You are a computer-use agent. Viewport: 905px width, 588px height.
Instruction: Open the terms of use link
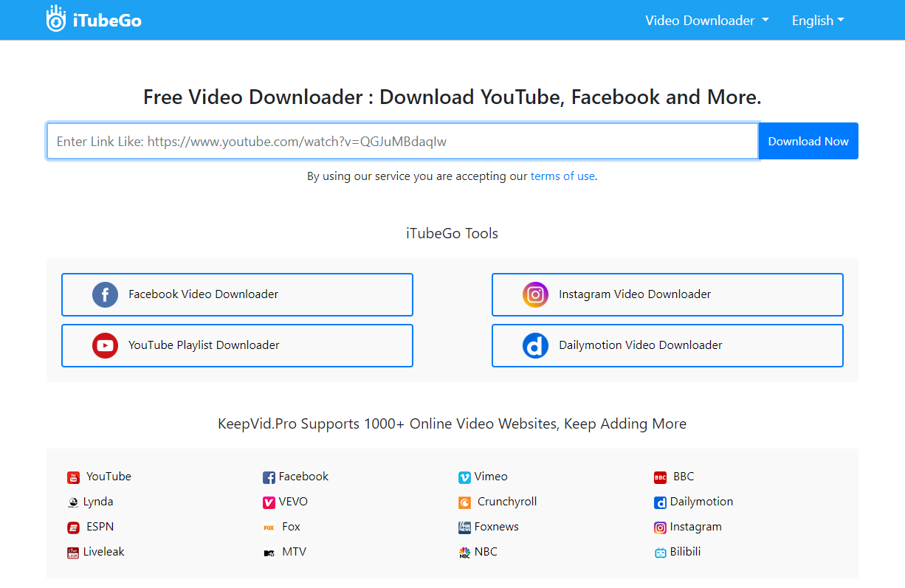[x=562, y=176]
